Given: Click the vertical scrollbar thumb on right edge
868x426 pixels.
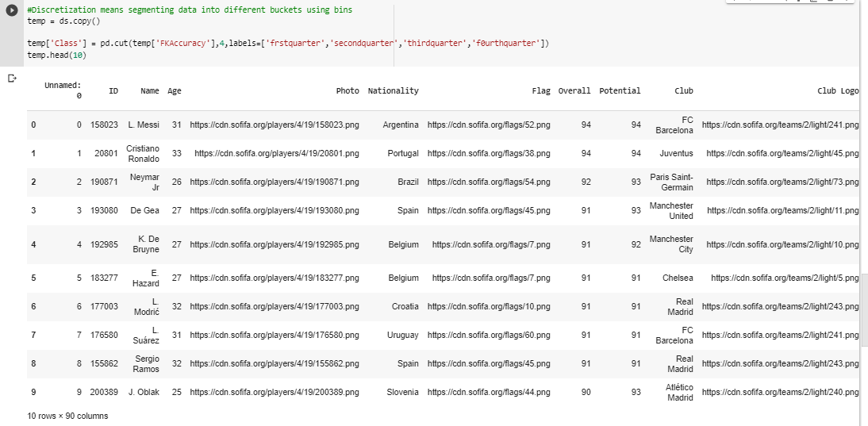Looking at the screenshot, I should tap(865, 310).
